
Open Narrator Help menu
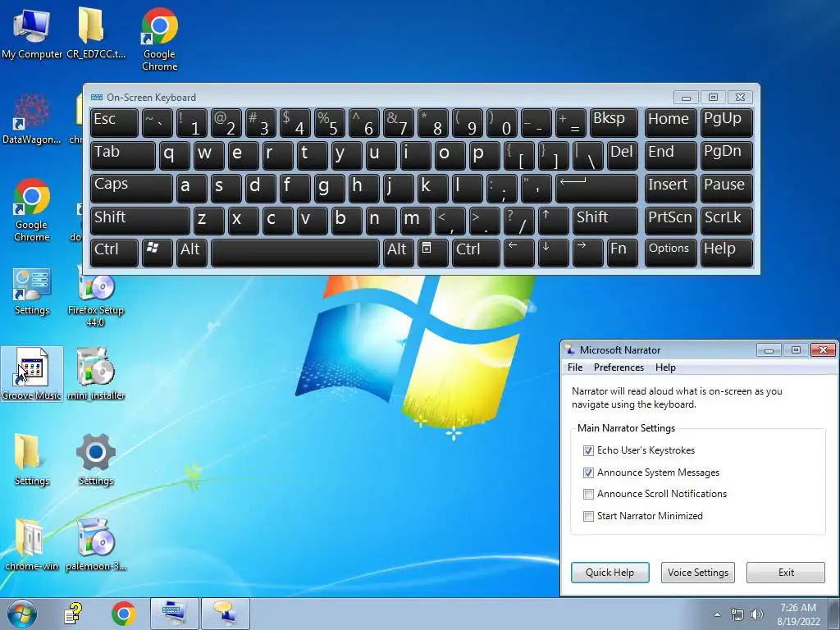click(x=665, y=367)
